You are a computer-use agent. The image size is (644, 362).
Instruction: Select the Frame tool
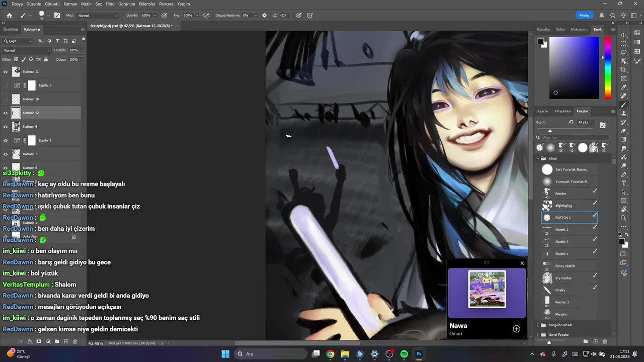pyautogui.click(x=624, y=78)
